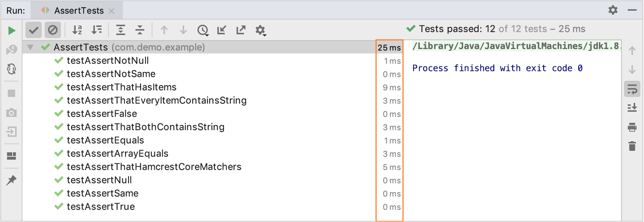
Task: Toggle Show Passed tests checkmark
Action: click(34, 30)
